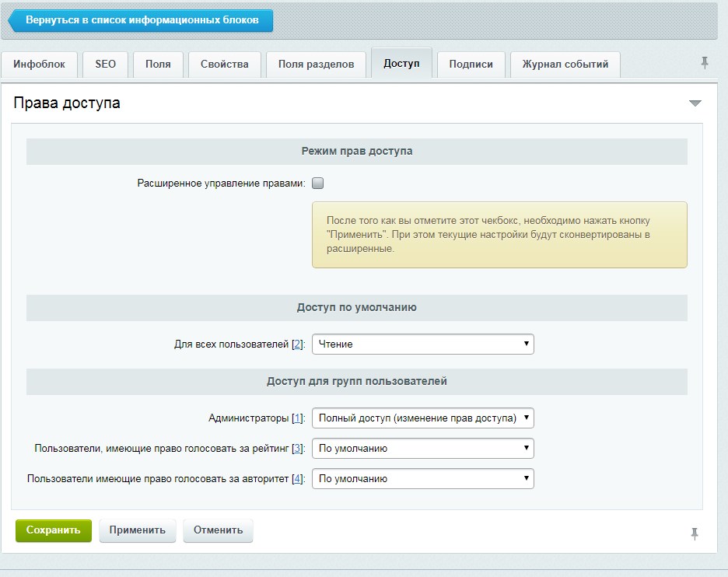
Task: Collapse the Права доступа section arrow
Action: click(695, 103)
